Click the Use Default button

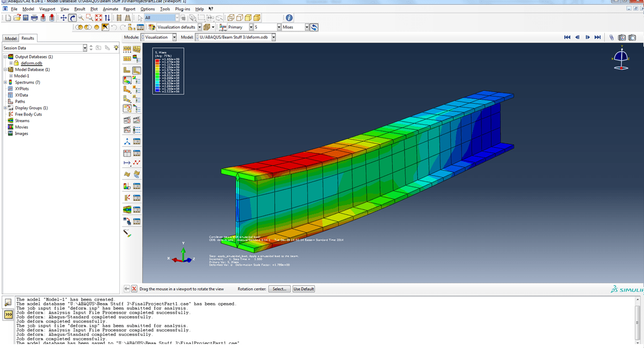point(304,289)
